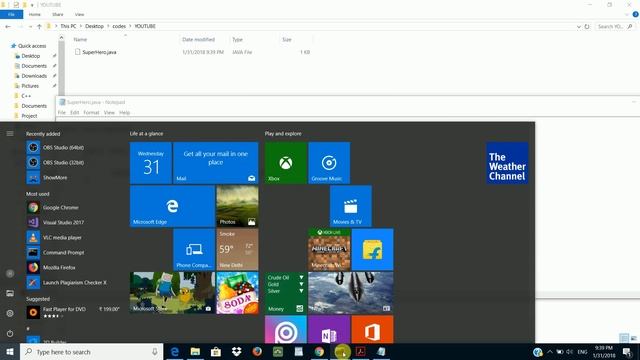This screenshot has width=640, height=360.
Task: Open the Power options in Start menu
Action: click(10, 333)
